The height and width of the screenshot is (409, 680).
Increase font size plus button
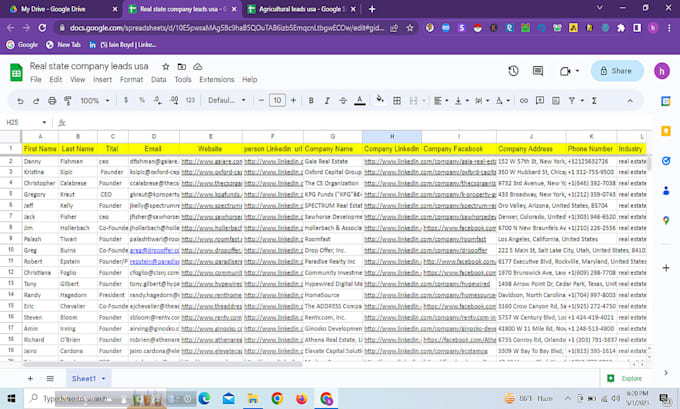tap(293, 100)
